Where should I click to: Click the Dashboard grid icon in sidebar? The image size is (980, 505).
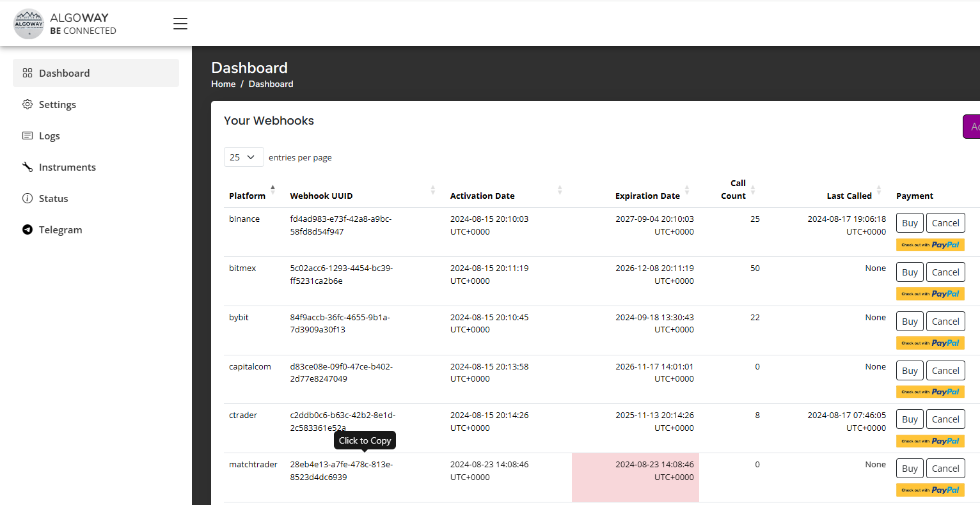pyautogui.click(x=28, y=73)
